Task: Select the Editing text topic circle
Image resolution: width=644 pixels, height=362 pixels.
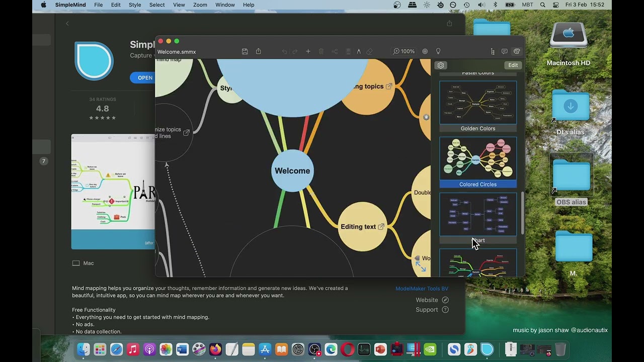Action: 362,227
